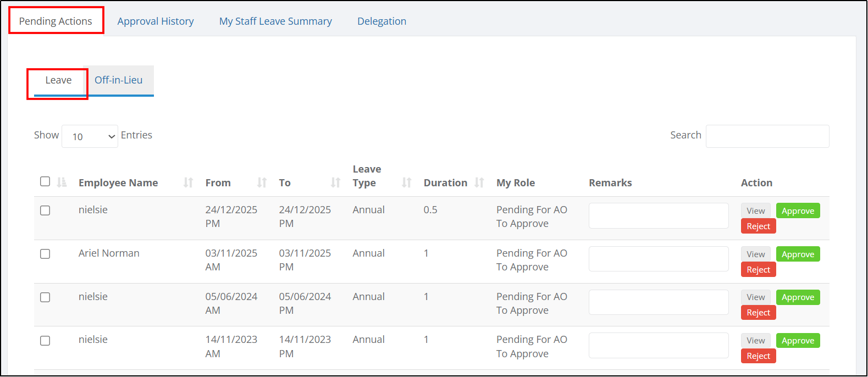This screenshot has width=868, height=377.
Task: Select checkbox for nielsie 24/12/2025 leave
Action: (x=45, y=210)
